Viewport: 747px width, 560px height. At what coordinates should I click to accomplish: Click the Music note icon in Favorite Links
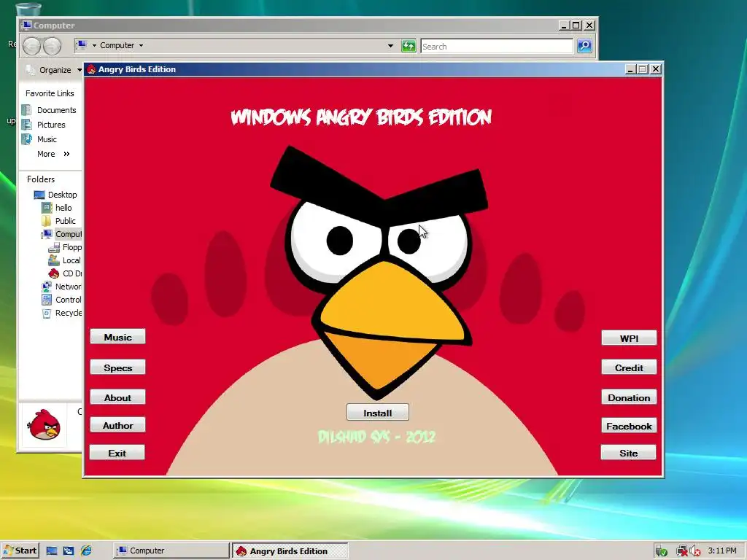tap(27, 139)
